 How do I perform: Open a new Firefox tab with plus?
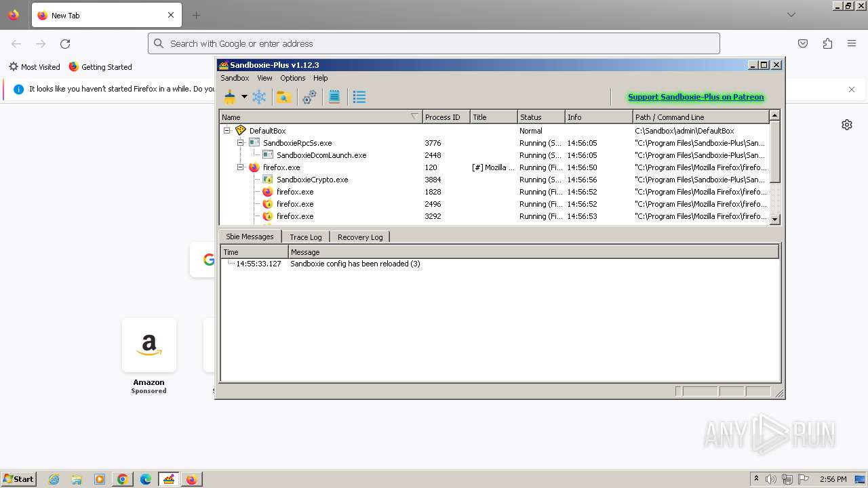pos(196,15)
